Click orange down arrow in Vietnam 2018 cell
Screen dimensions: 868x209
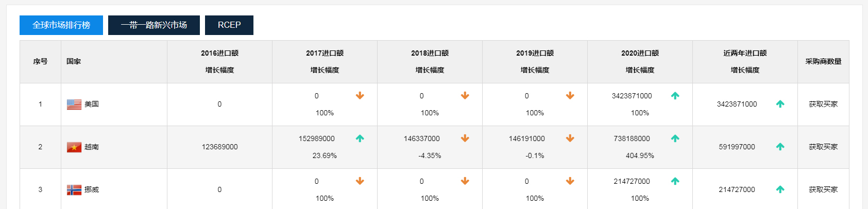[x=465, y=138]
